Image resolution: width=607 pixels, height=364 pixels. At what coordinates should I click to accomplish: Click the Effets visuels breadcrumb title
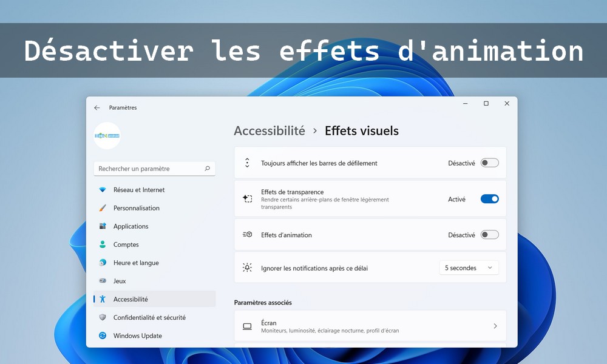tap(362, 131)
